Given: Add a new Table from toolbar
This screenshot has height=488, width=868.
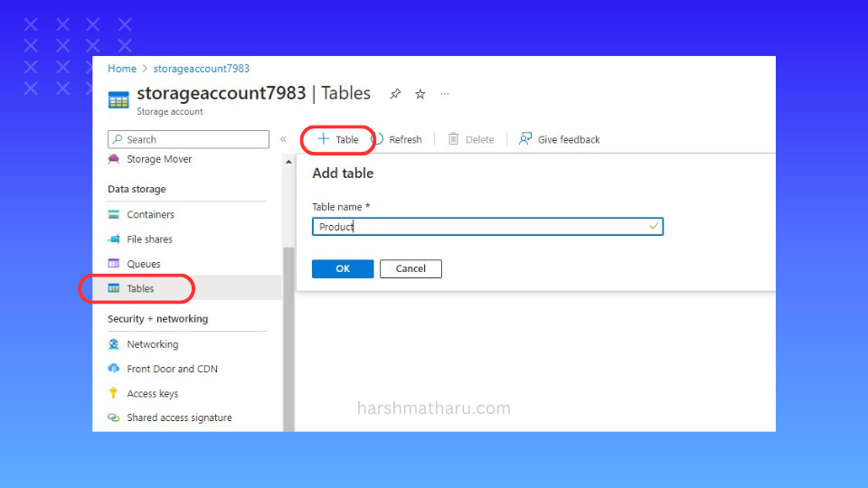Looking at the screenshot, I should pyautogui.click(x=337, y=139).
